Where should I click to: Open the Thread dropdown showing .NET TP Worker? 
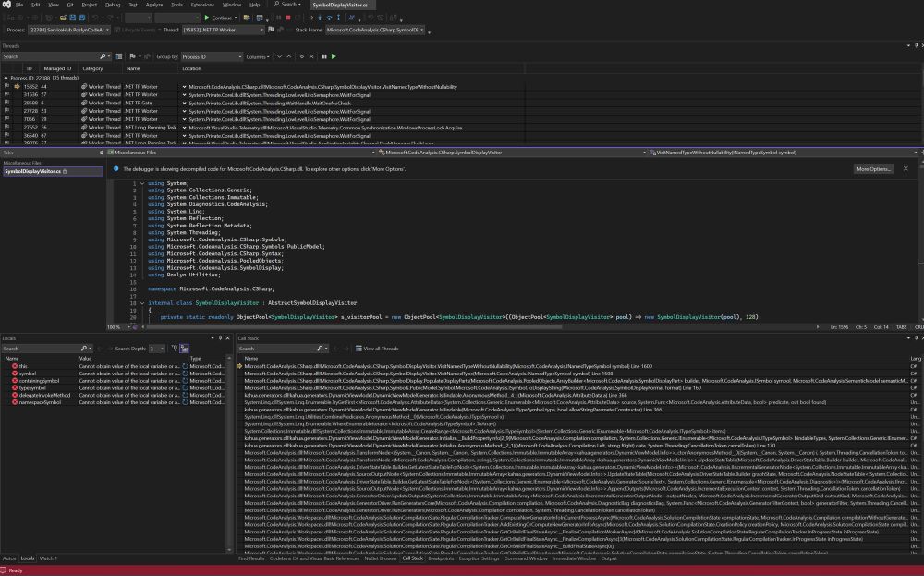point(224,30)
